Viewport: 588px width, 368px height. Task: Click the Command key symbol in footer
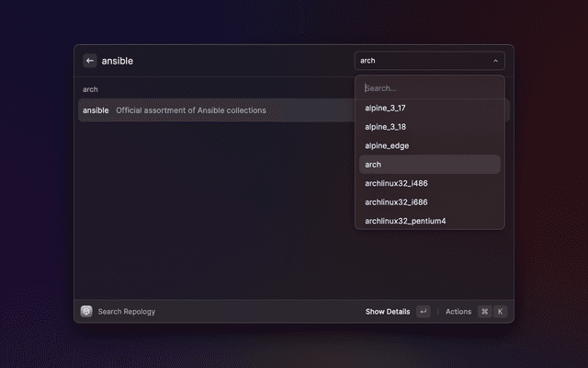click(484, 312)
